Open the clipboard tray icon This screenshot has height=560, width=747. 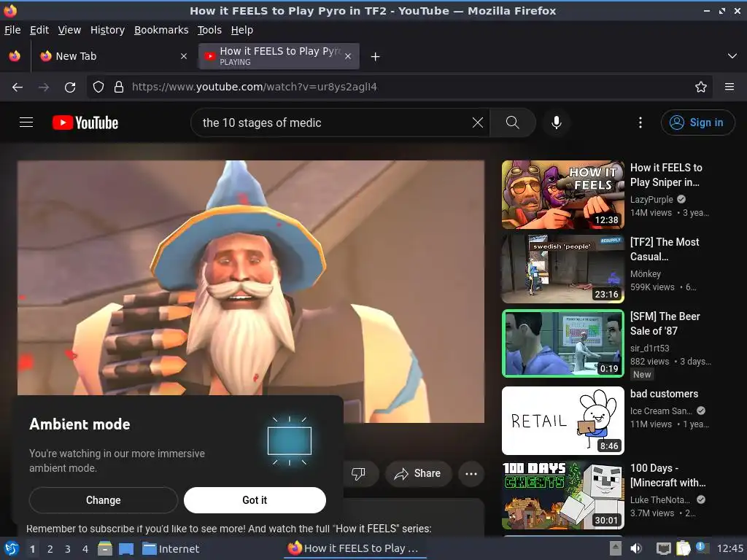pos(683,548)
